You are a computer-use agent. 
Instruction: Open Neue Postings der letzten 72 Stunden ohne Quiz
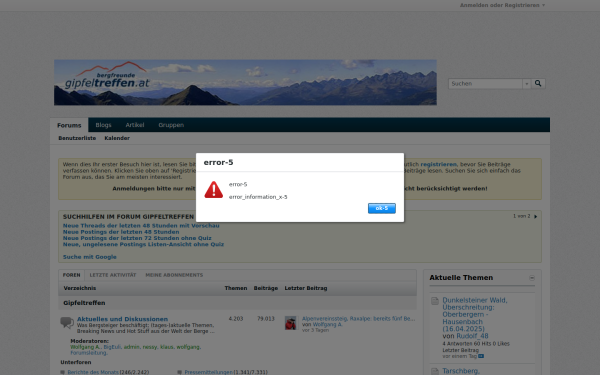point(137,238)
